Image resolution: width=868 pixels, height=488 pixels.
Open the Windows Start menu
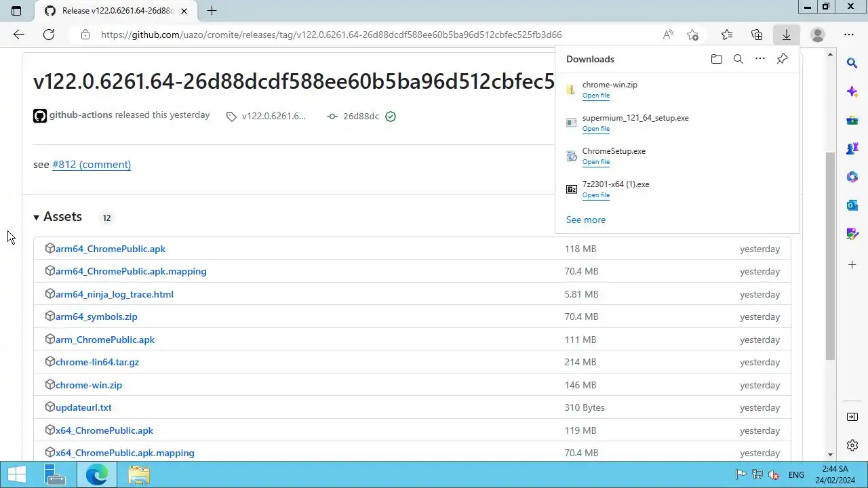(x=17, y=475)
